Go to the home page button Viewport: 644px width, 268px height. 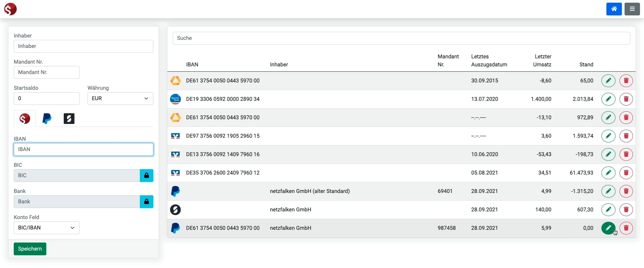click(x=614, y=9)
